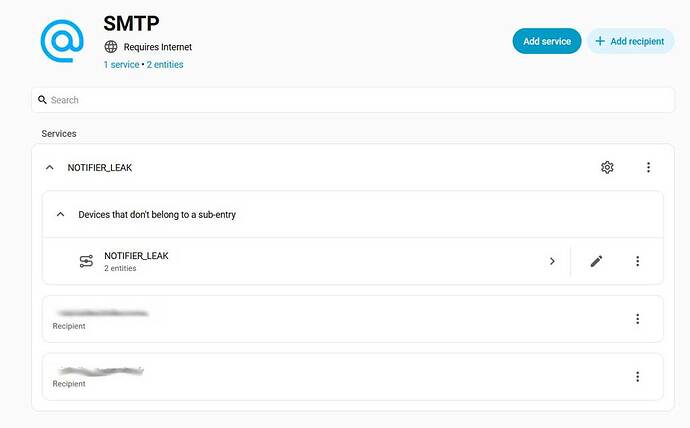This screenshot has height=428, width=690.
Task: Edit the NOTIFIER_LEAK device with pencil icon
Action: [x=596, y=261]
